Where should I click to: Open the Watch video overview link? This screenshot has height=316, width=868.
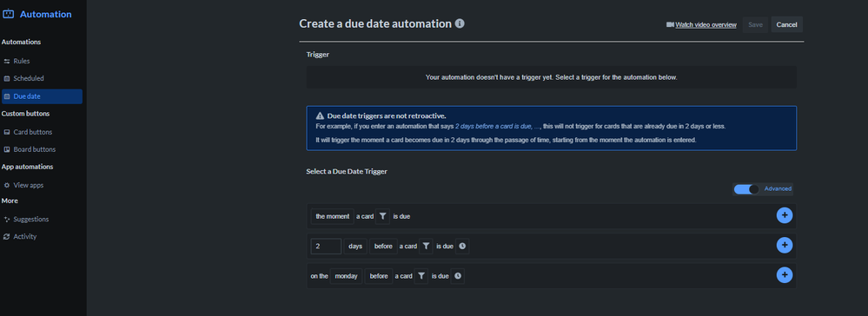pos(706,25)
